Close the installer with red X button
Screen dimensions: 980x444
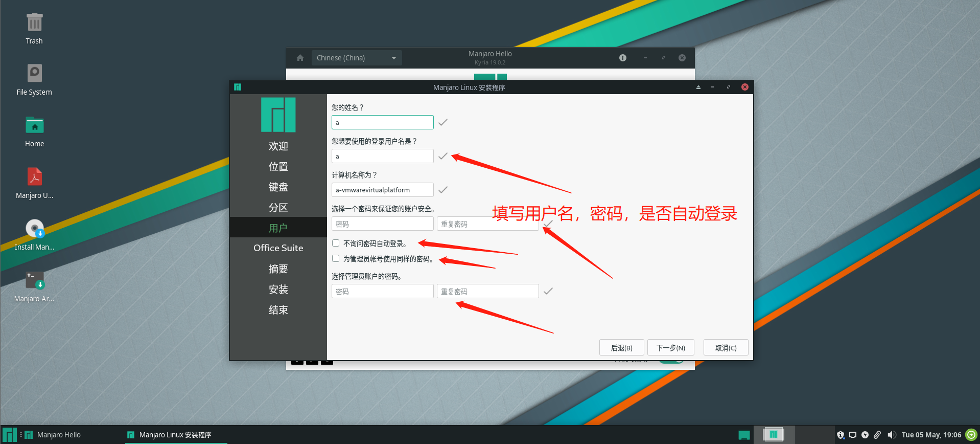click(x=745, y=87)
